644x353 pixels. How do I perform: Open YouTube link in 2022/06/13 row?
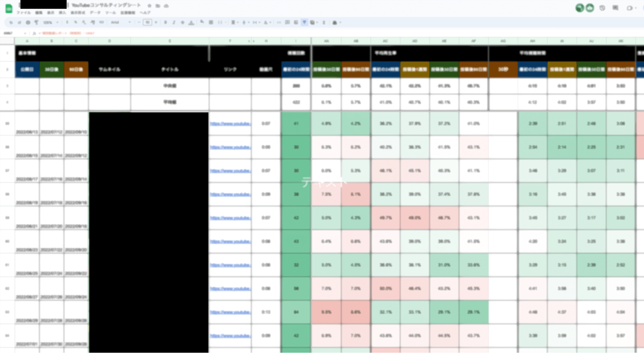tap(230, 124)
